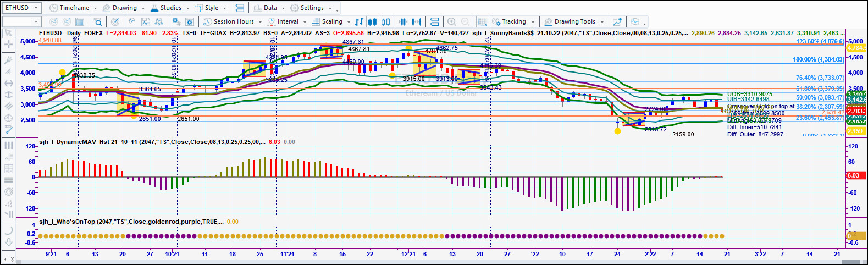
Task: Select the horizontal double-arrow drawing tool
Action: click(x=8, y=83)
